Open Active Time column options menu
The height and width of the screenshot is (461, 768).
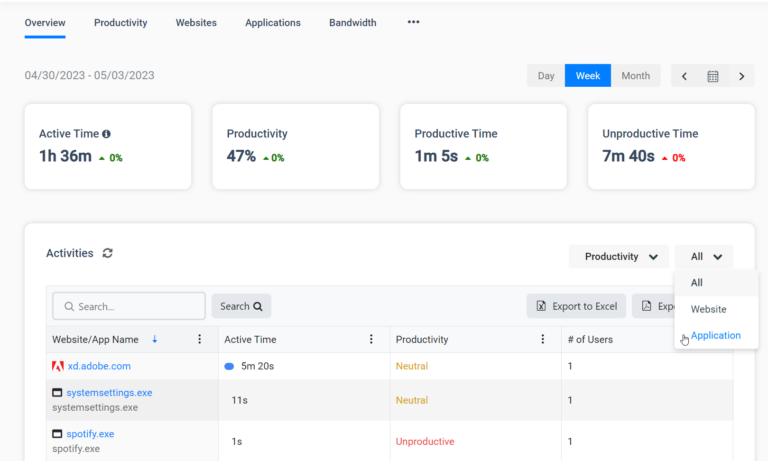pyautogui.click(x=371, y=339)
